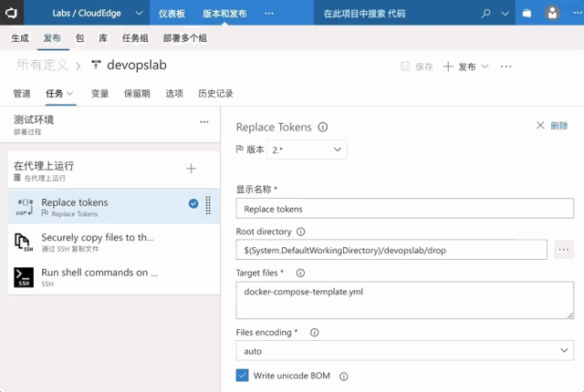Go to 所有定义 breadcrumb link

(43, 65)
